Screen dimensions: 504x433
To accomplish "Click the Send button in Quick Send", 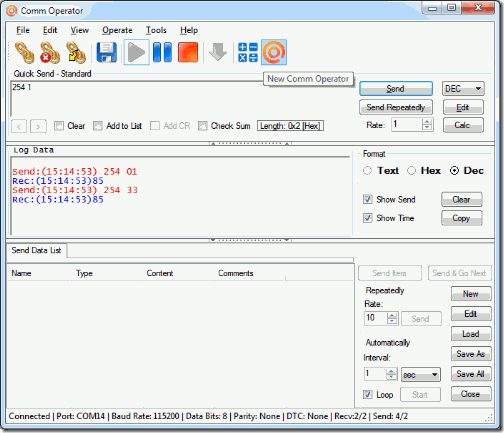I will 396,89.
